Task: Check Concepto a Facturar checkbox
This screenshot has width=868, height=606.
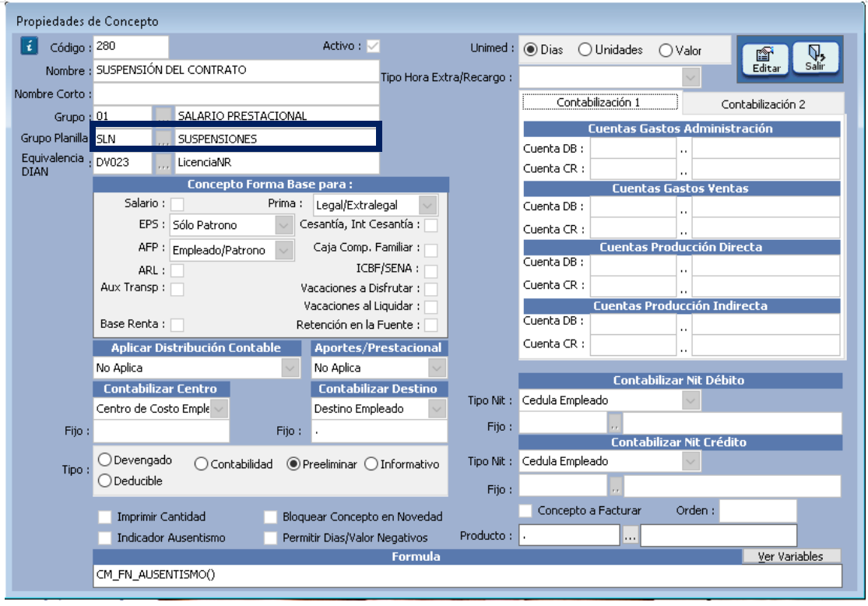Action: coord(525,511)
